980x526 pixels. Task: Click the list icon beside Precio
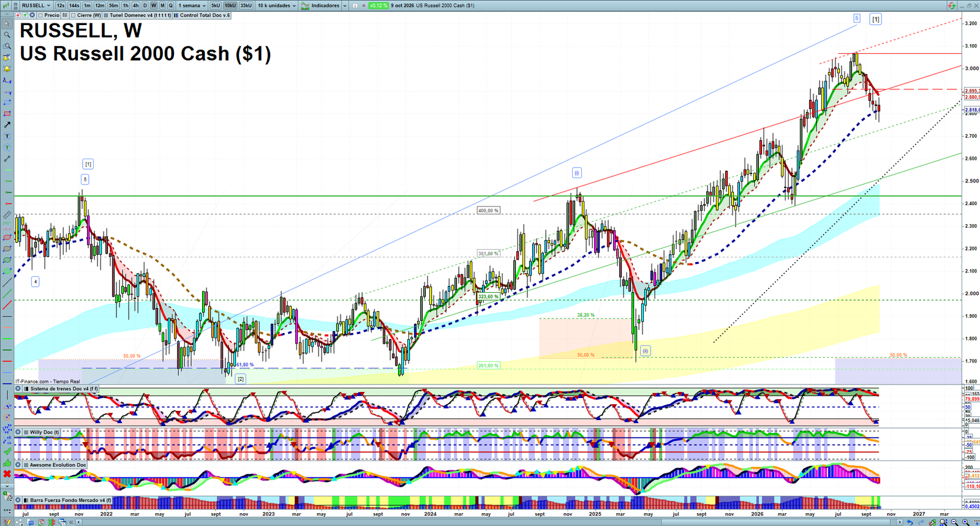(65, 15)
